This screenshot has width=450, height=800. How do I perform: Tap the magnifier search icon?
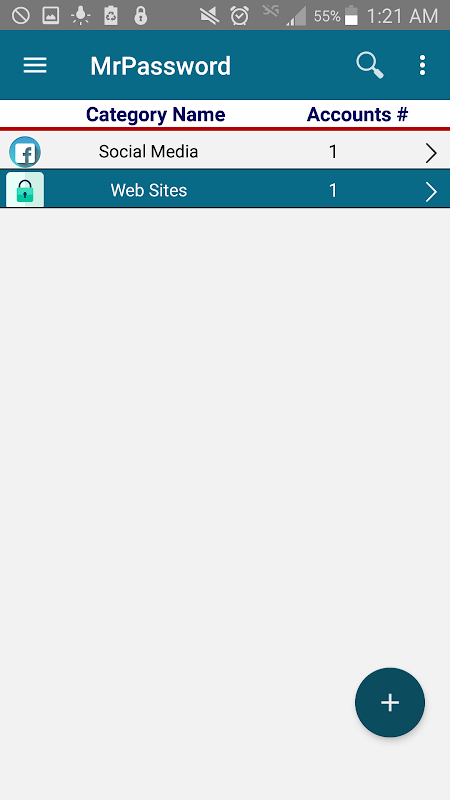369,65
